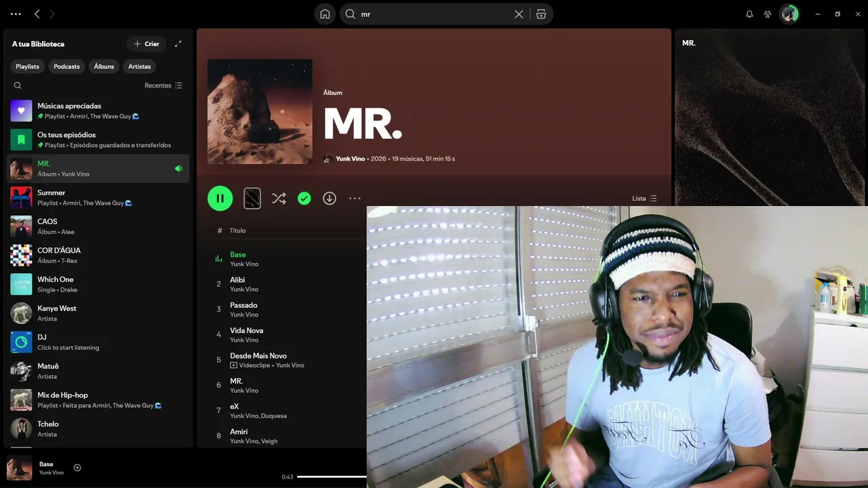Play the track Alibi

237,280
